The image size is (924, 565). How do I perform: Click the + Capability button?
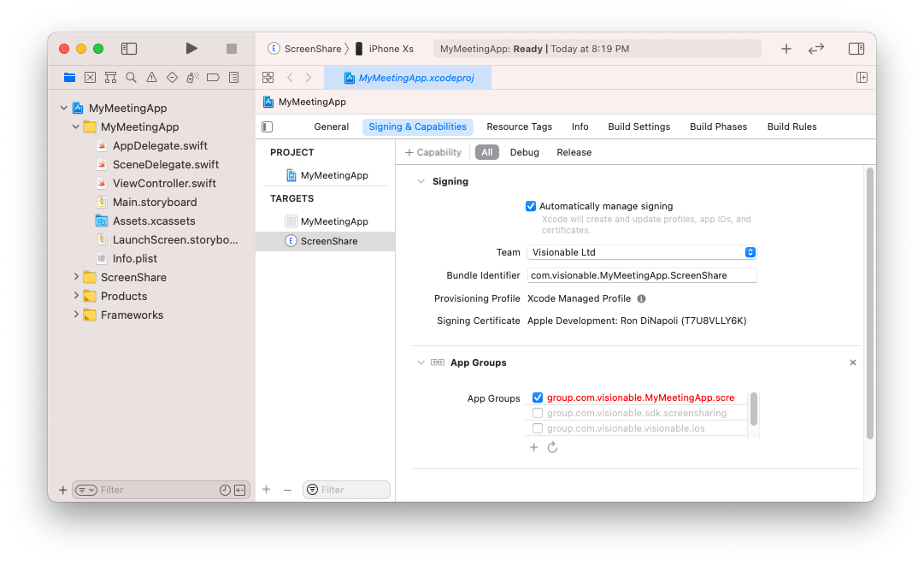click(433, 152)
